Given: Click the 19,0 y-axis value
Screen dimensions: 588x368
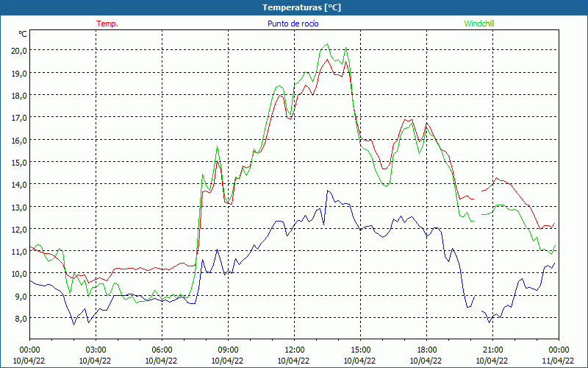Looking at the screenshot, I should [x=19, y=73].
